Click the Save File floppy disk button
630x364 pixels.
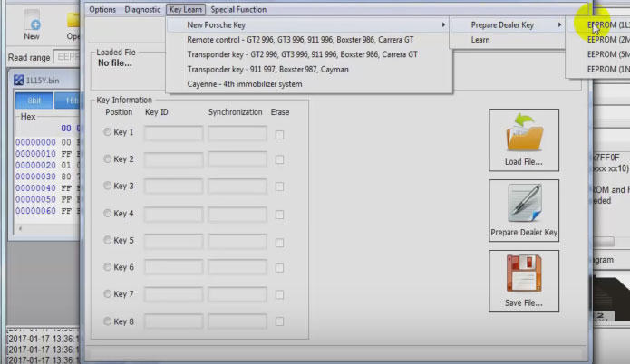coord(524,281)
